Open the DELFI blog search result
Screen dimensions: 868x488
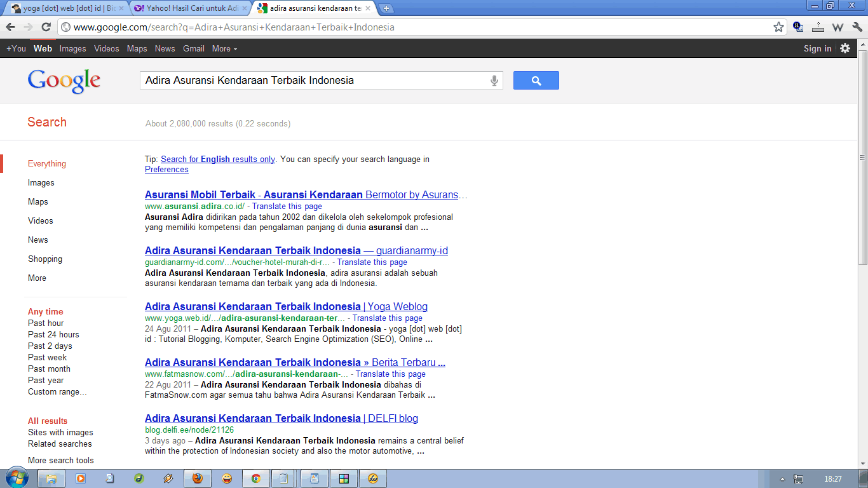coord(281,418)
